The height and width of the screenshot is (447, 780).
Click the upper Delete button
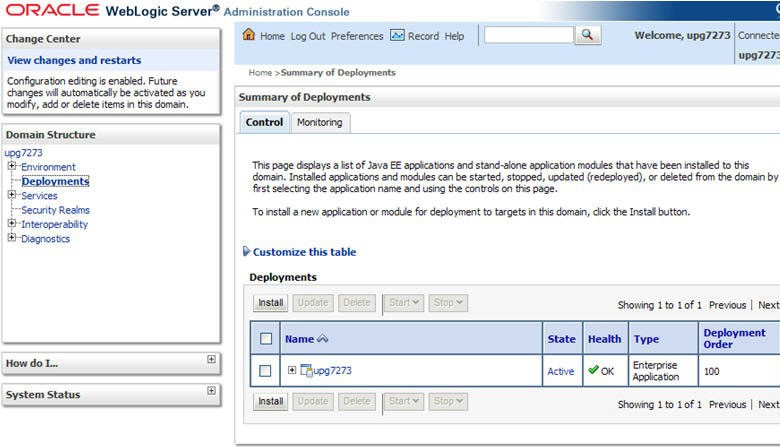357,303
